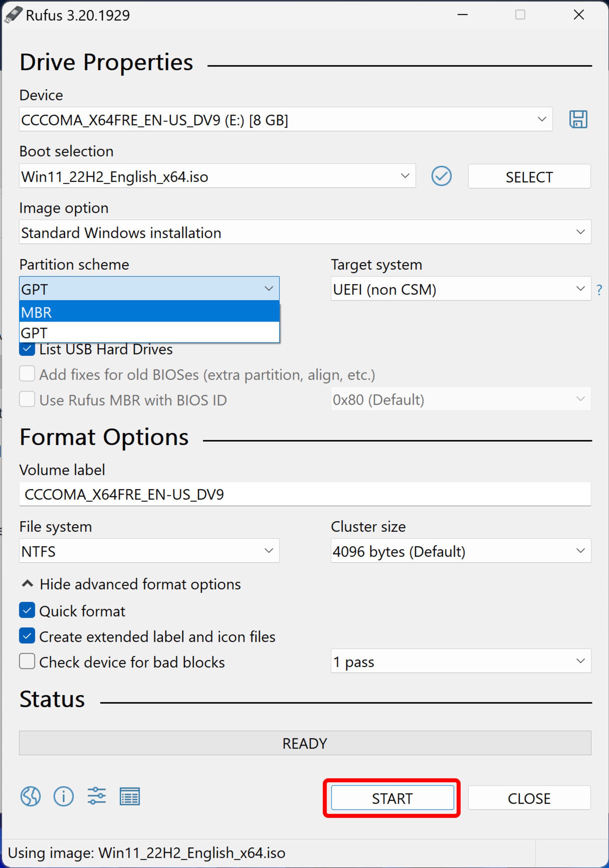609x868 pixels.
Task: Open the Target system dropdown
Action: tap(461, 289)
